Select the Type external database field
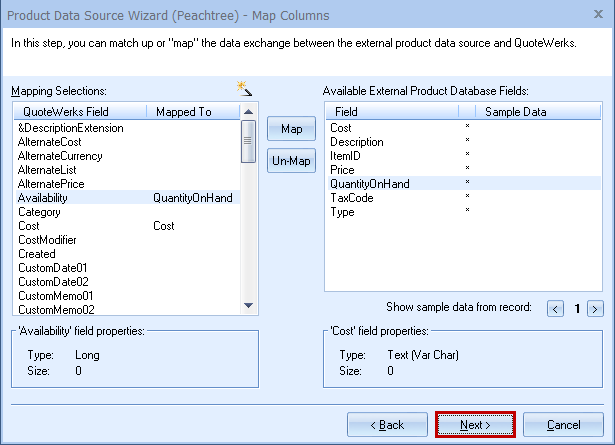This screenshot has width=615, height=445. 464,212
